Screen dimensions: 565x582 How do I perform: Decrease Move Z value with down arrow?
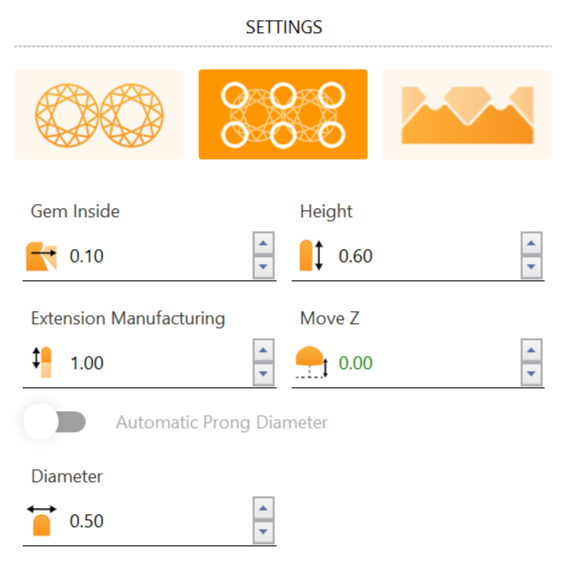532,373
